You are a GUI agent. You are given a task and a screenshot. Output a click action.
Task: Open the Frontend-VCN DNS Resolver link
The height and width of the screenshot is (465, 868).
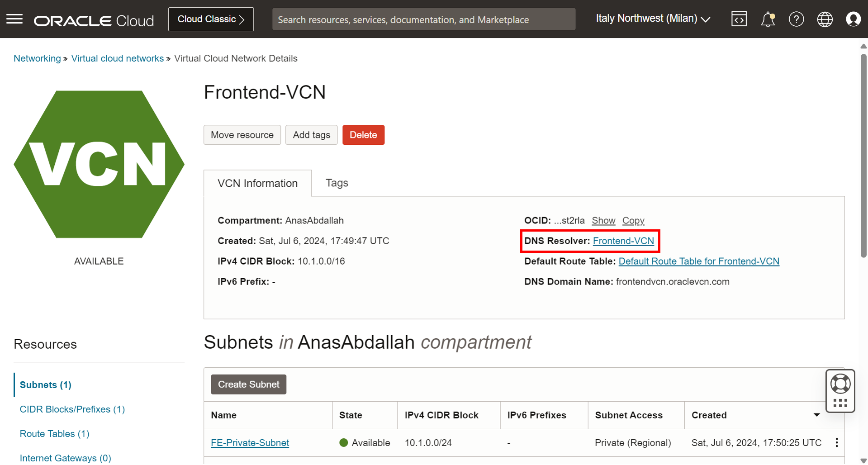623,241
